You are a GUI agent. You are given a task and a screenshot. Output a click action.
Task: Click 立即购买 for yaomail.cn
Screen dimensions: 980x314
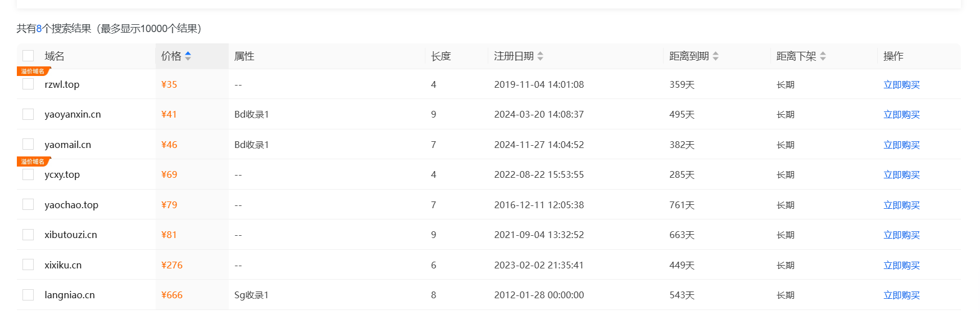pyautogui.click(x=901, y=145)
